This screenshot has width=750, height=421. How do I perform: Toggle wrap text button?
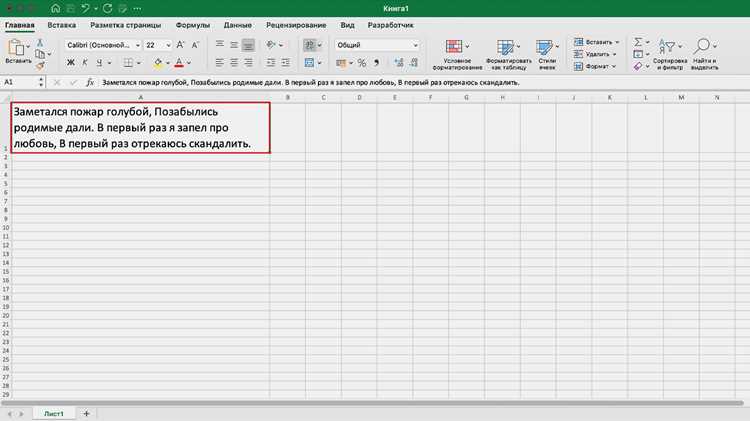[309, 45]
